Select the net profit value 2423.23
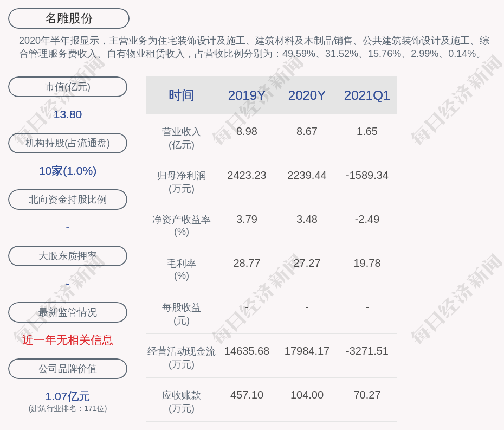 [x=247, y=175]
